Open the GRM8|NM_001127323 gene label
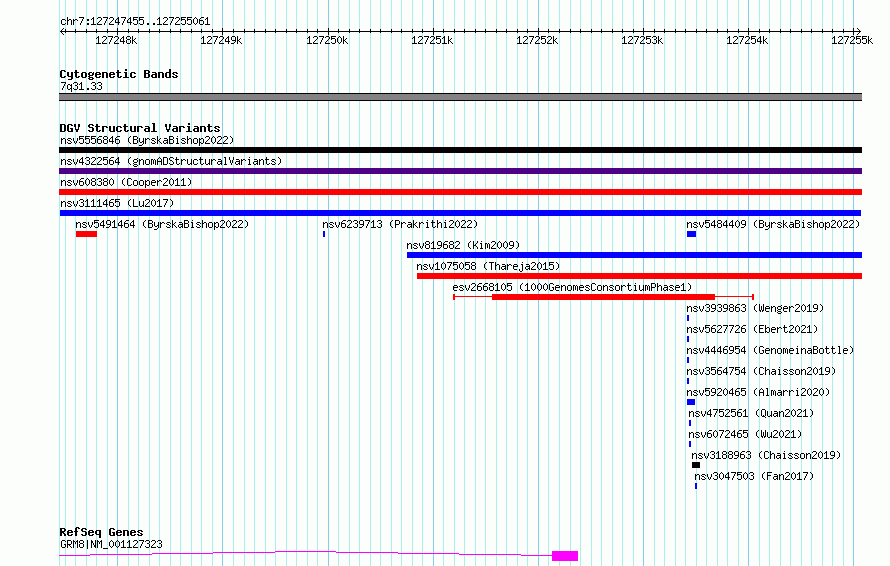This screenshot has width=890, height=566. coord(111,544)
